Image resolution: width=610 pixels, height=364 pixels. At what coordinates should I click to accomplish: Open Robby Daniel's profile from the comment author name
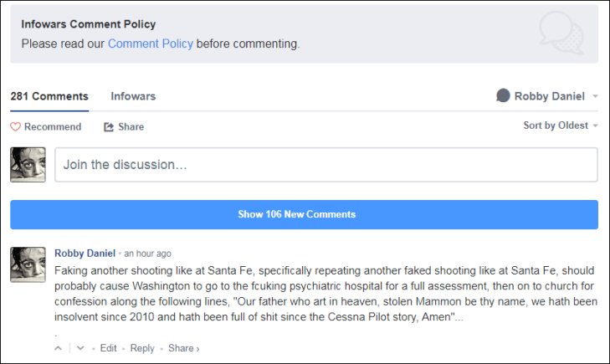point(85,253)
